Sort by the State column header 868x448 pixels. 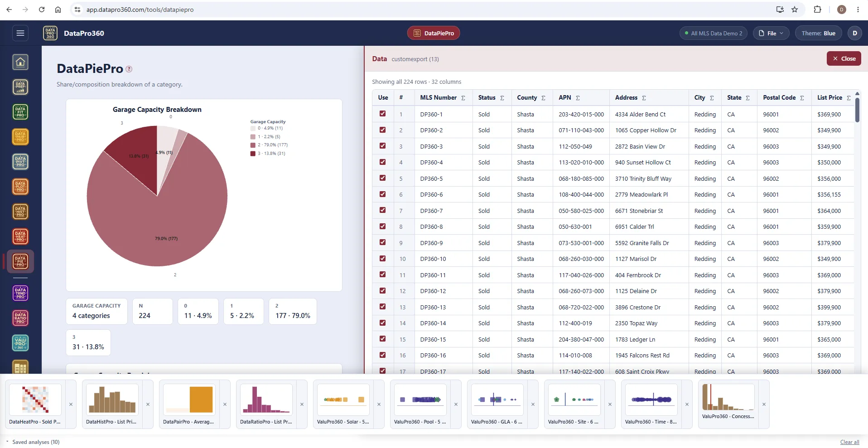point(734,97)
